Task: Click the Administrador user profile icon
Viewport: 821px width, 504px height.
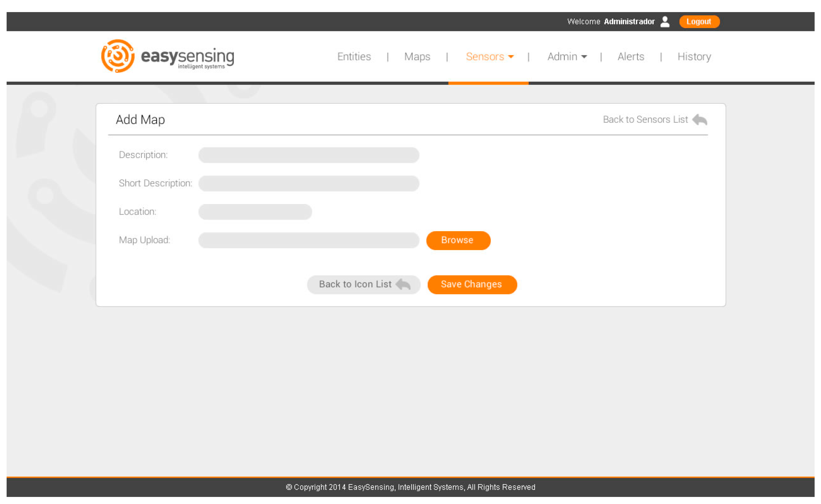Action: point(665,22)
